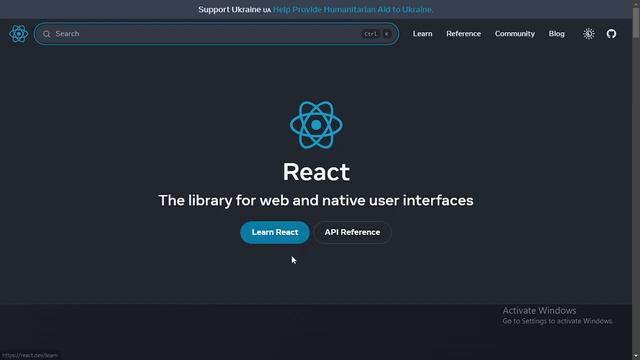The image size is (640, 360).
Task: Open the Community navigation item
Action: coord(514,34)
